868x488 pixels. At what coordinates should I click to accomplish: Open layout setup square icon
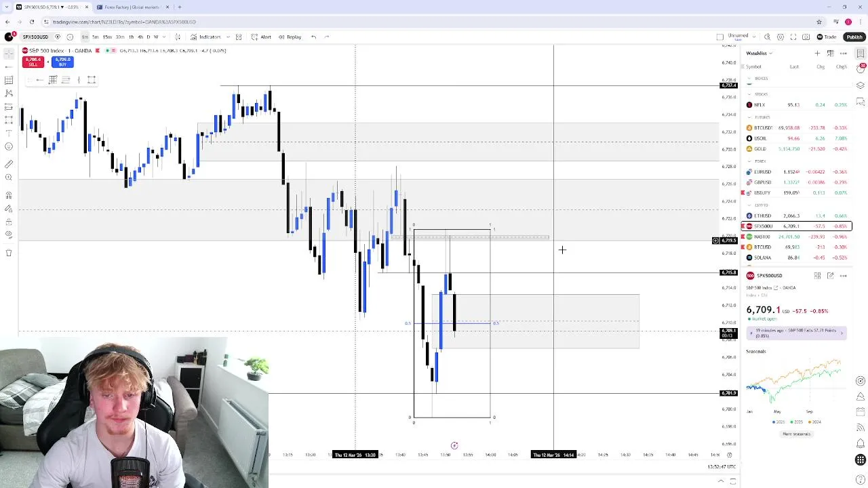pyautogui.click(x=720, y=37)
